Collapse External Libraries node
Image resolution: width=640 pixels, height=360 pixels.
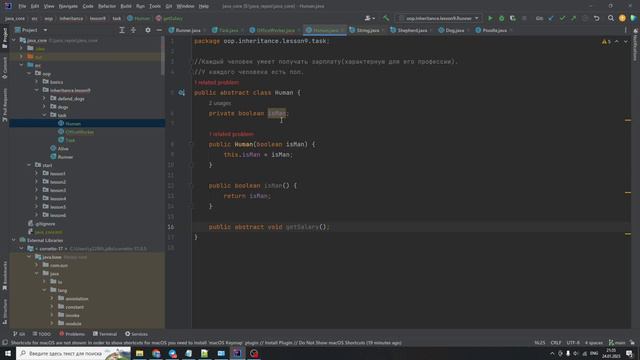14,240
